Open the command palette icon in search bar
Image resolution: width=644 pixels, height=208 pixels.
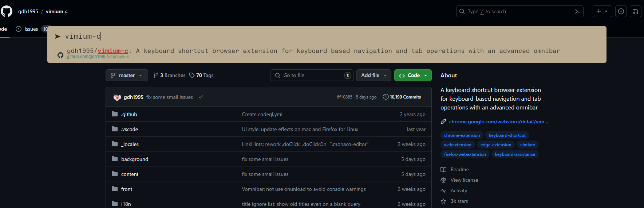[578, 11]
